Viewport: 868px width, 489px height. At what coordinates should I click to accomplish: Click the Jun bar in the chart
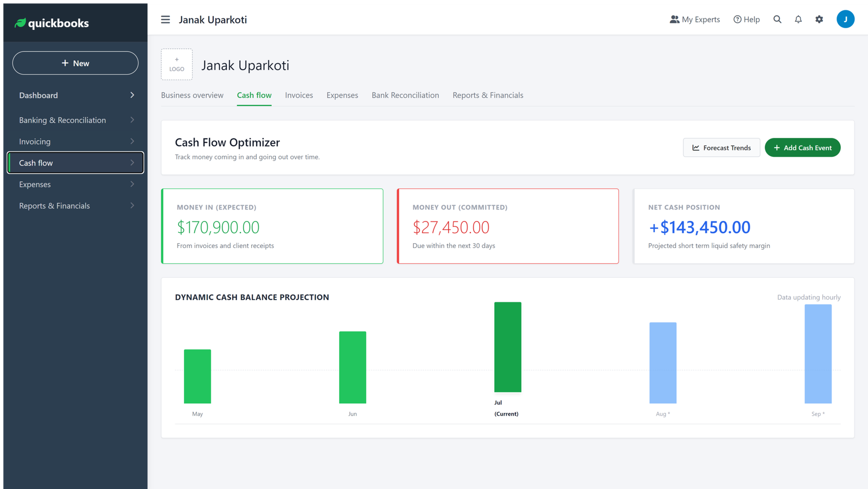[x=353, y=367]
